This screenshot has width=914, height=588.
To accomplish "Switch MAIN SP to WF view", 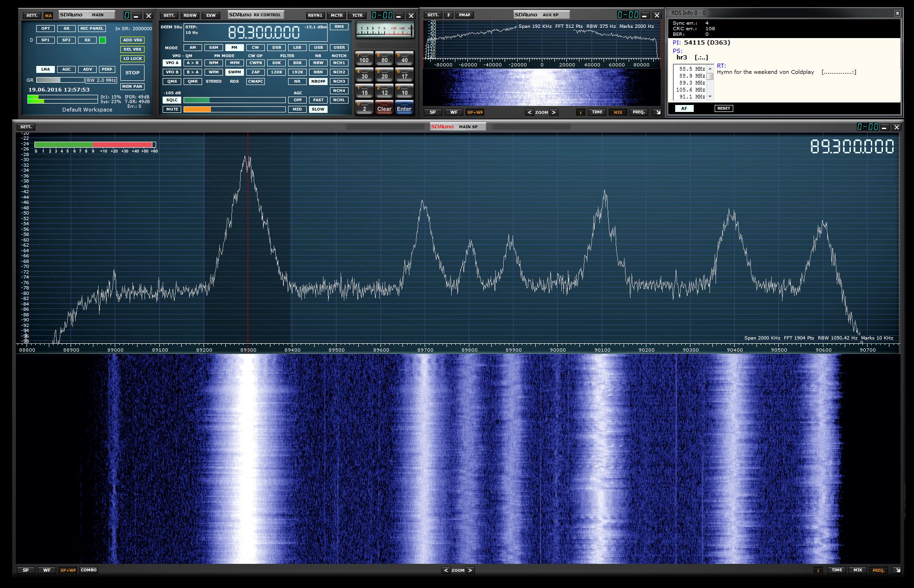I will pos(46,570).
